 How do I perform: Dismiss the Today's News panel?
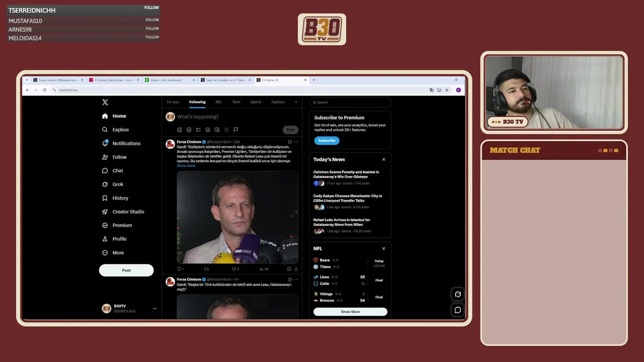(383, 159)
